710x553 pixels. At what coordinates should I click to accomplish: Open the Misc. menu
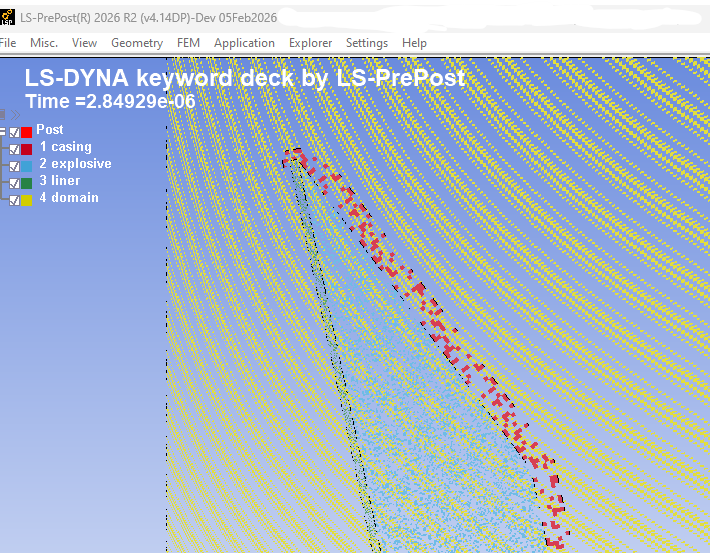pos(44,43)
